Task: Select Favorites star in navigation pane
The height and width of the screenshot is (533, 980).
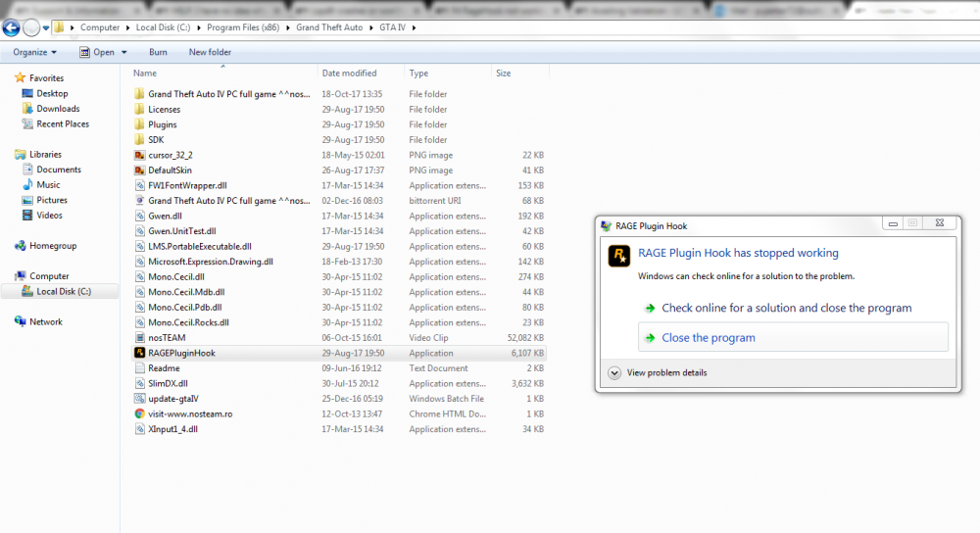Action: point(20,77)
